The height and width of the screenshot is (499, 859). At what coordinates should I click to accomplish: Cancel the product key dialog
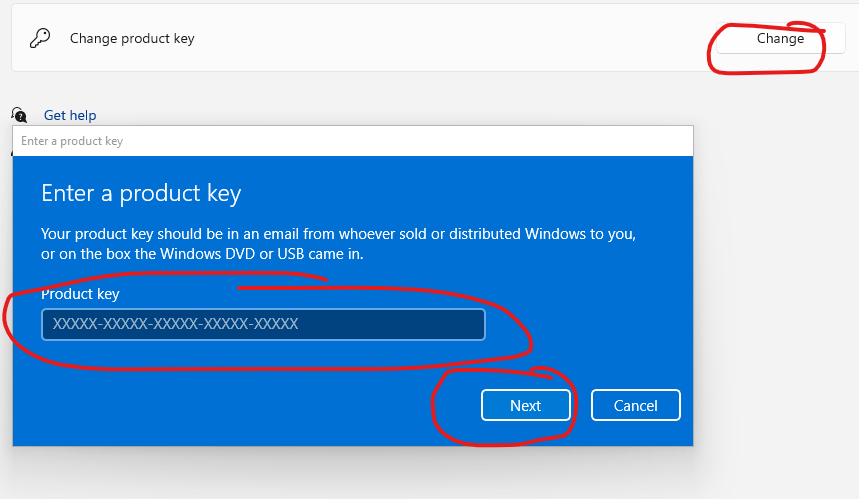coord(635,405)
